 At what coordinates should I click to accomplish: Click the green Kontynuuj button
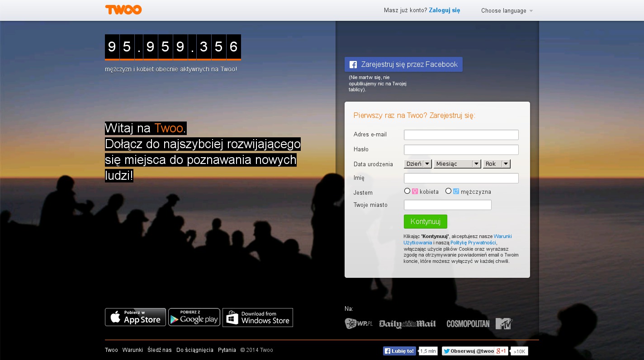click(x=425, y=221)
